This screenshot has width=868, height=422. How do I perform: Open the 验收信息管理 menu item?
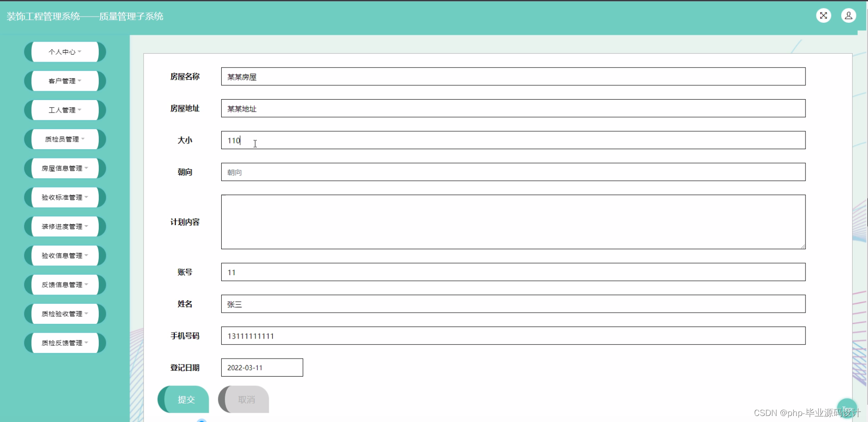click(x=64, y=255)
